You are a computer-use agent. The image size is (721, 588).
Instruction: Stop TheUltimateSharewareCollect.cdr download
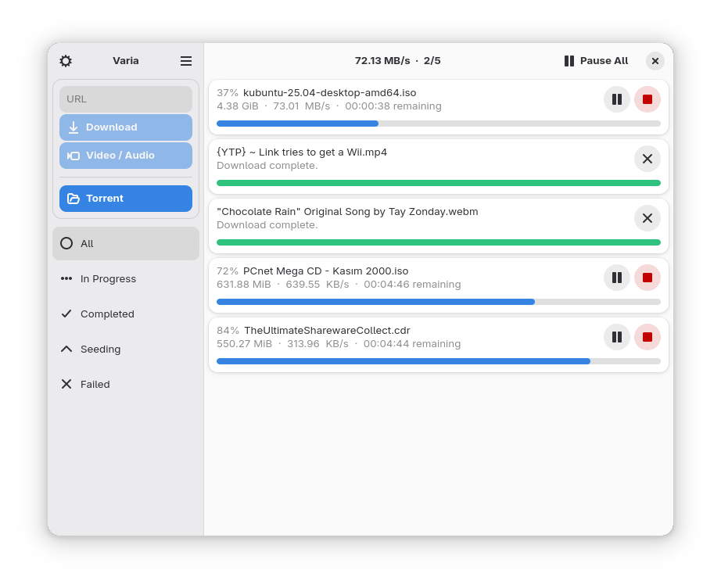tap(647, 337)
